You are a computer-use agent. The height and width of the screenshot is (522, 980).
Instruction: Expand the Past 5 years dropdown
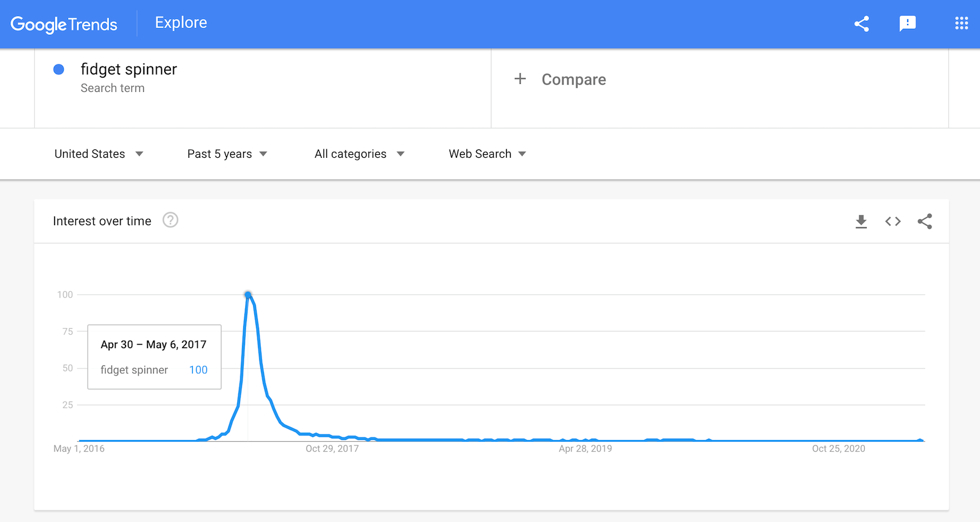tap(227, 154)
